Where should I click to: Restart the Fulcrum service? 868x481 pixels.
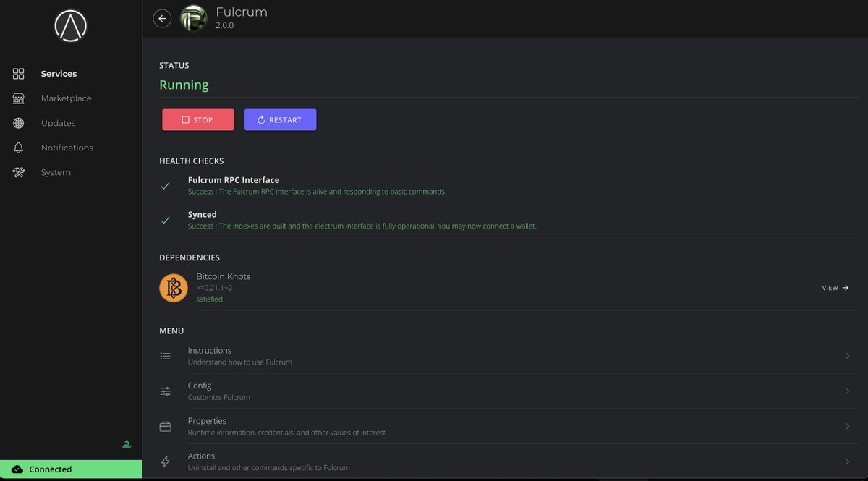[280, 120]
